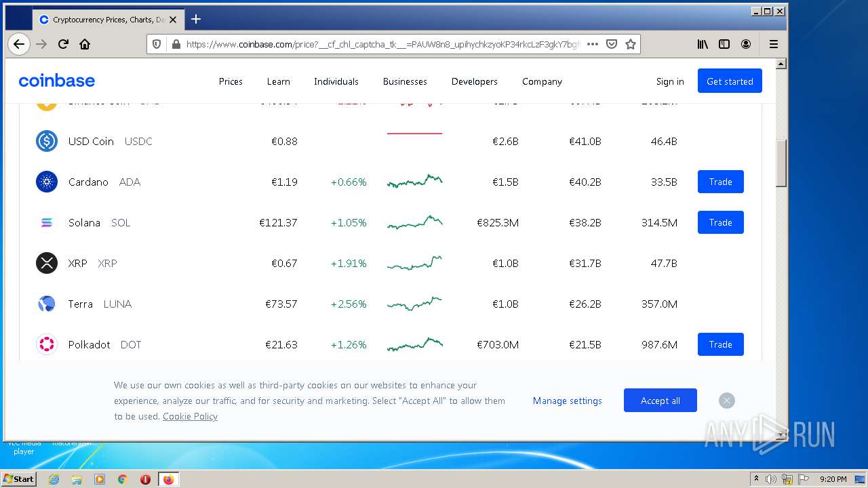
Task: Close the Cryptocurrency Prices tab
Action: pos(173,20)
